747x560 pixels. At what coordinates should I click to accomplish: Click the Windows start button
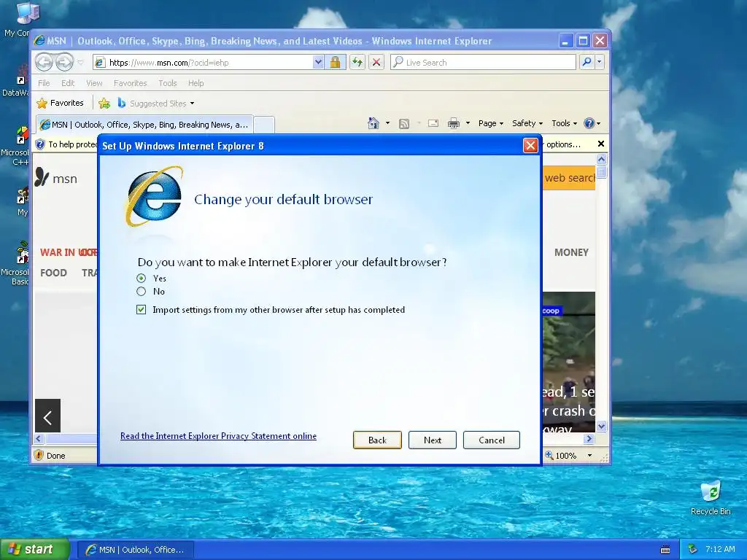35,550
